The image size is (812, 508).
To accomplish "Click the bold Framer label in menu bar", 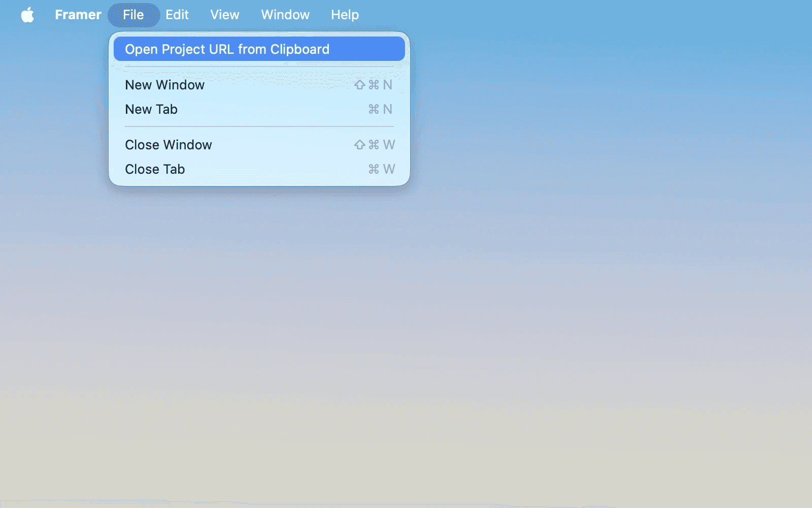I will coord(78,14).
